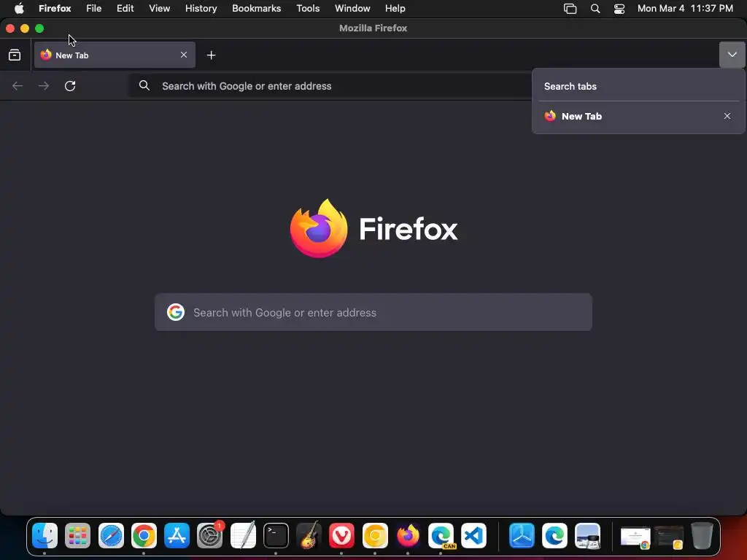Open the Trash in the Dock
This screenshot has height=560, width=747.
click(x=702, y=536)
